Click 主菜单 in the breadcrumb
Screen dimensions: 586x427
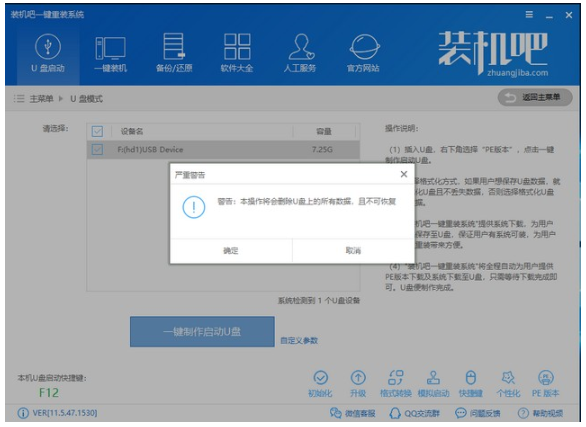(x=41, y=99)
